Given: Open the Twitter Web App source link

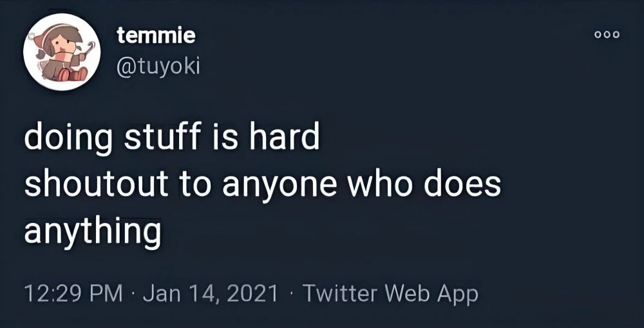Looking at the screenshot, I should [390, 294].
